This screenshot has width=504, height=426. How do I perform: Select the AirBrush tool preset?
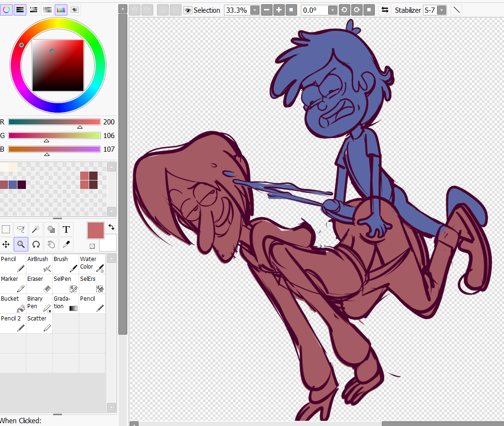click(x=39, y=264)
